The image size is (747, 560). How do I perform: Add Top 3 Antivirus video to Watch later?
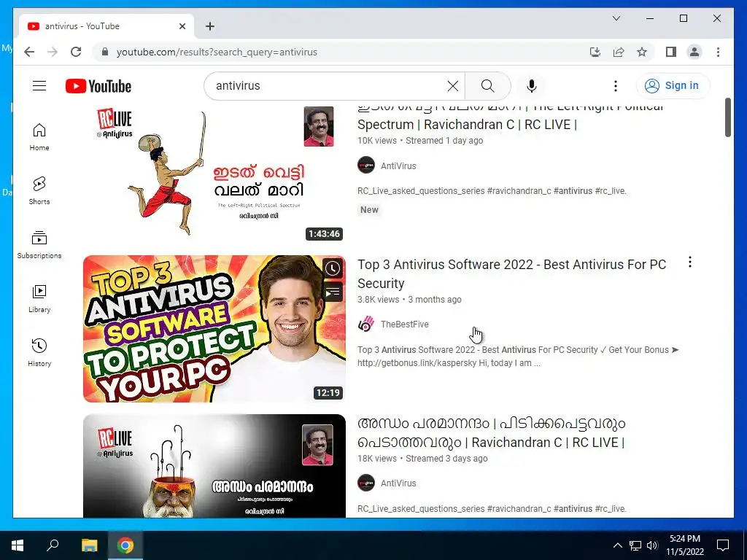point(333,268)
